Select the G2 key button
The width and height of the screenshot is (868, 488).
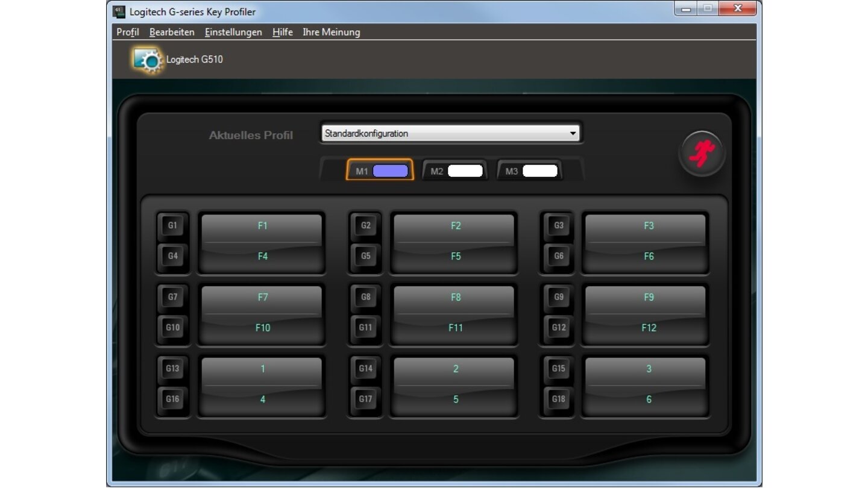pos(366,226)
